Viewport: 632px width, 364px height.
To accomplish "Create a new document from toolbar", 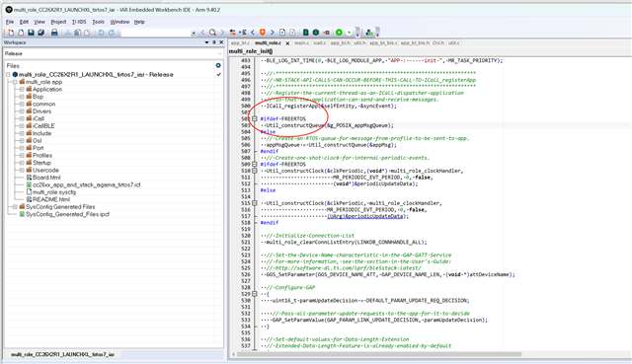I will pos(11,33).
